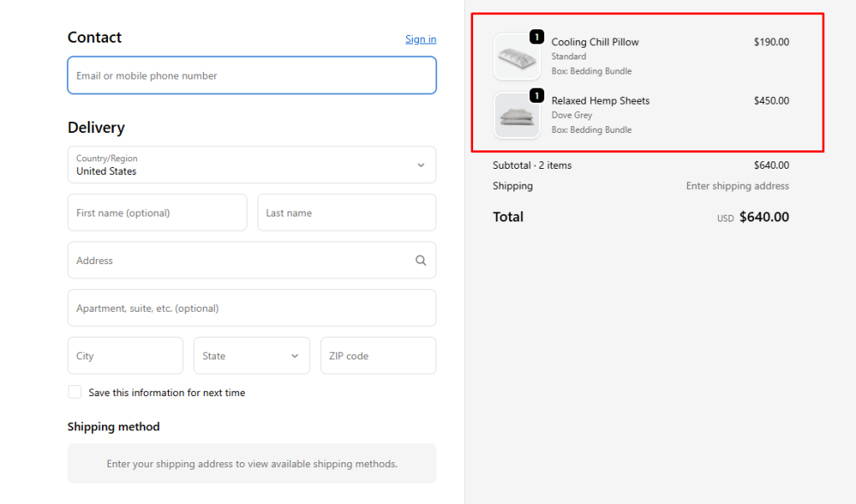The height and width of the screenshot is (504, 856).
Task: Click the First name (optional) field
Action: 156,213
